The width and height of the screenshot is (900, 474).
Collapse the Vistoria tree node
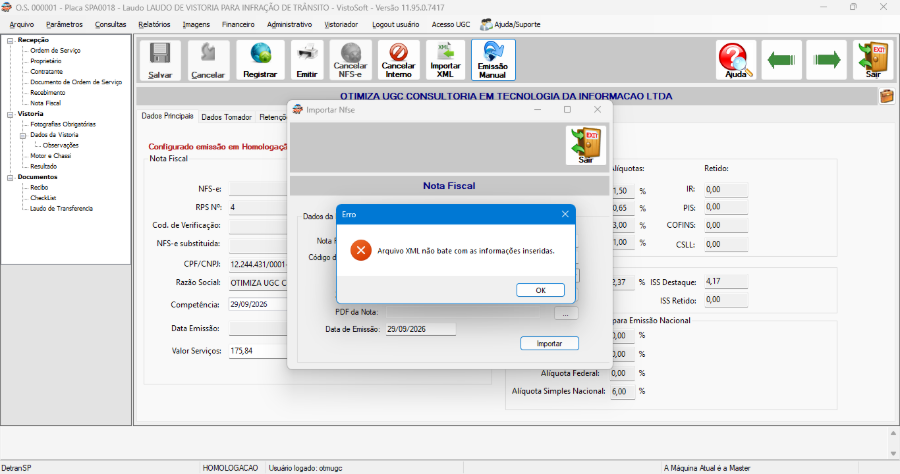10,114
